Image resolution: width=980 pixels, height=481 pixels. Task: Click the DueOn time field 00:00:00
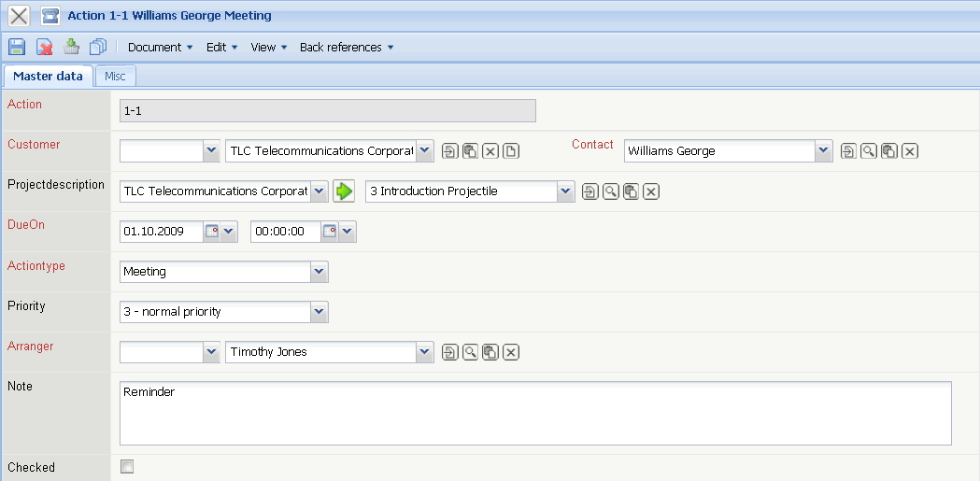(x=286, y=231)
